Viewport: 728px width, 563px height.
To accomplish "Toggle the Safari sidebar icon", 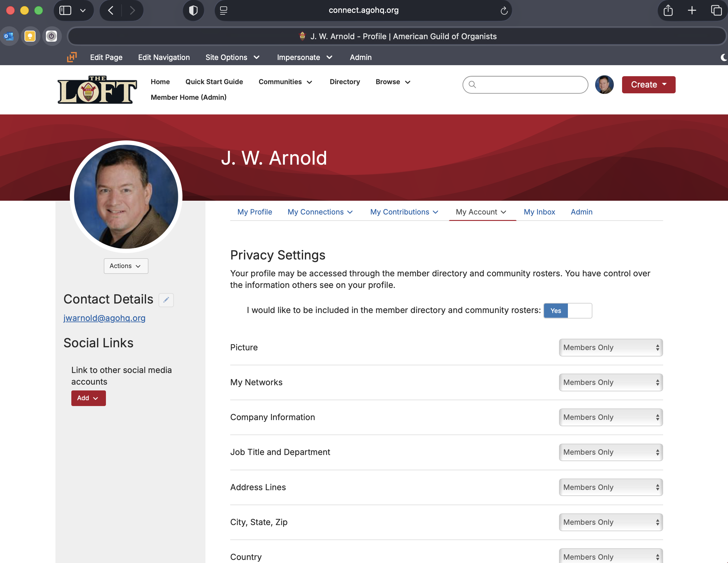I will (65, 11).
